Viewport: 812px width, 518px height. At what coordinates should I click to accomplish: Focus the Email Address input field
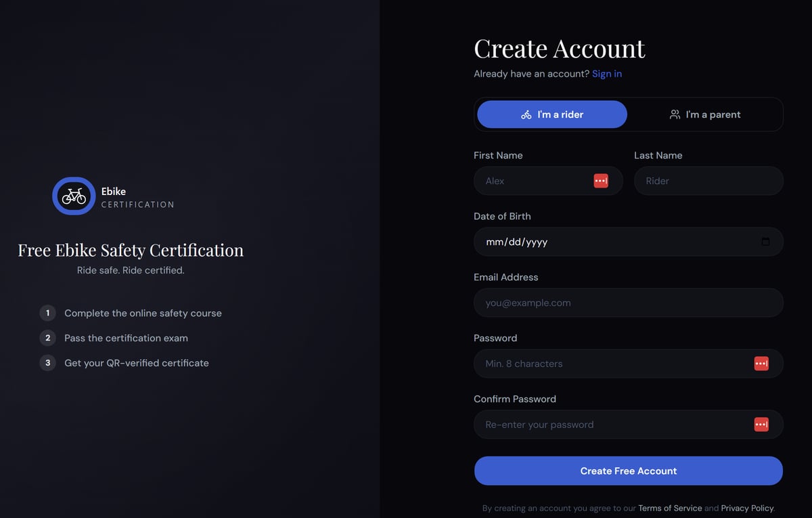coord(628,303)
